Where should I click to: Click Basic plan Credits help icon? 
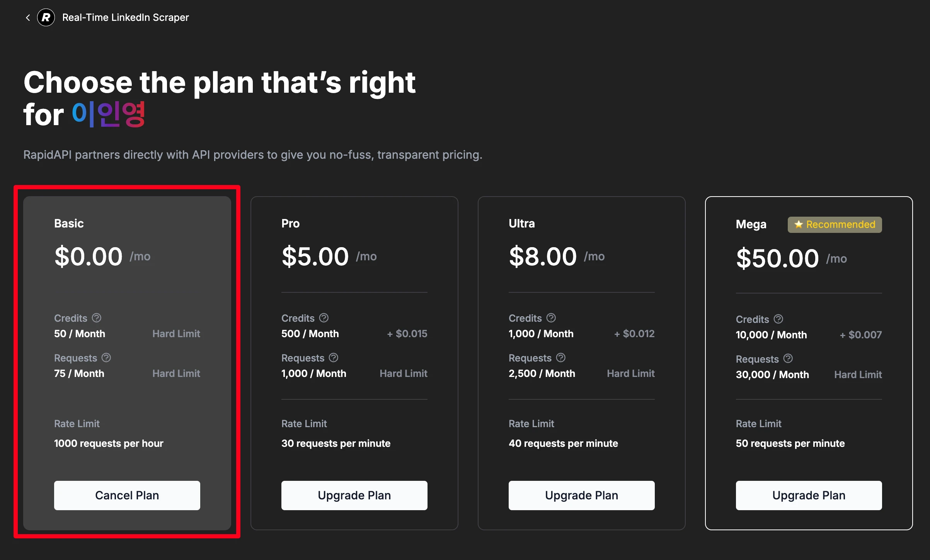click(x=97, y=318)
